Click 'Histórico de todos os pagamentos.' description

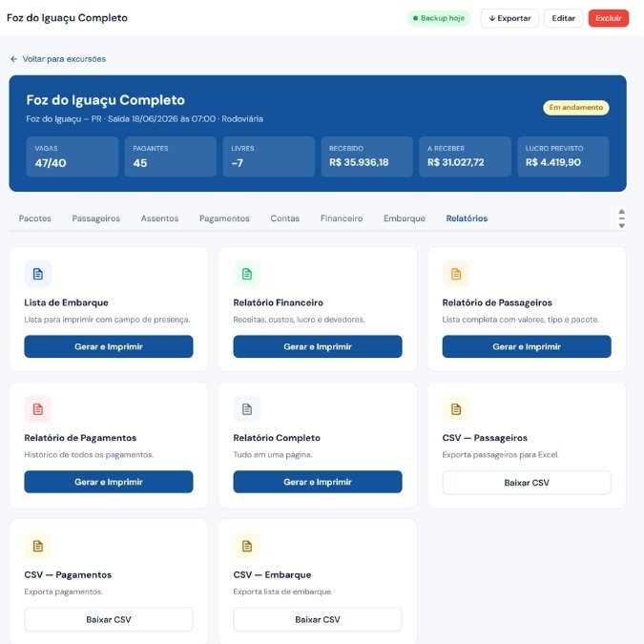[x=89, y=455]
